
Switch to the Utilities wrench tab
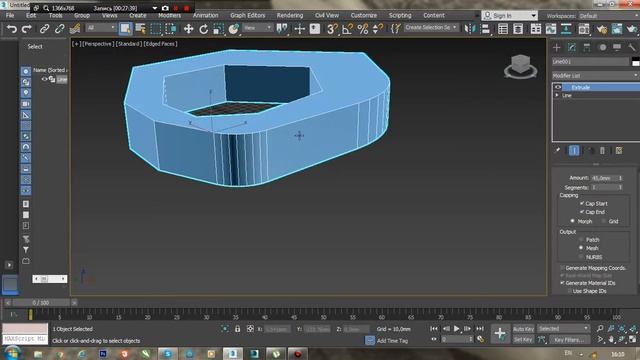coord(632,47)
